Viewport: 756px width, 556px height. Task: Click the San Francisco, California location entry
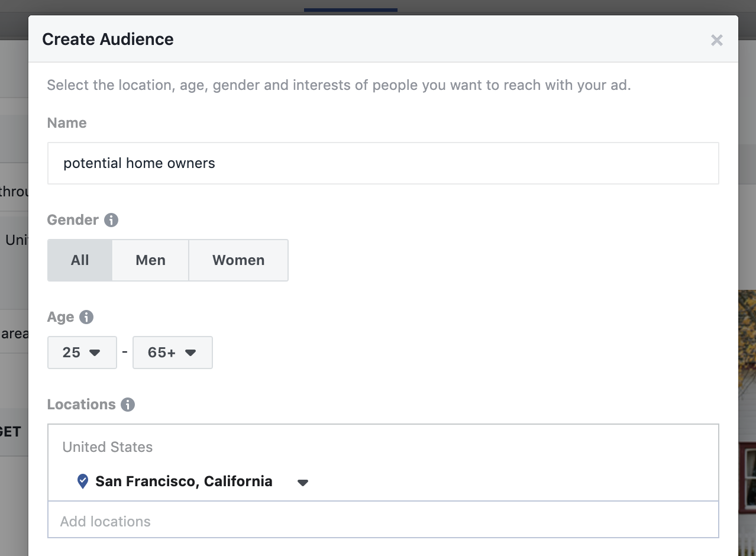pyautogui.click(x=184, y=481)
